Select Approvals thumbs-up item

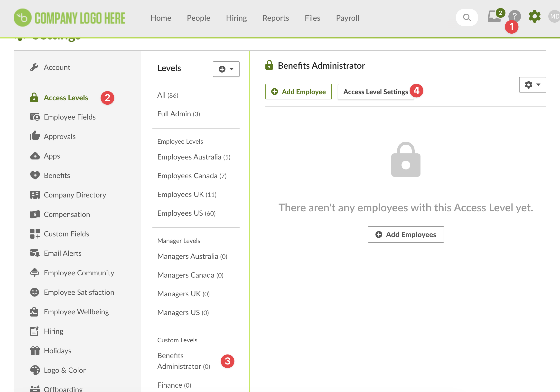pos(59,137)
